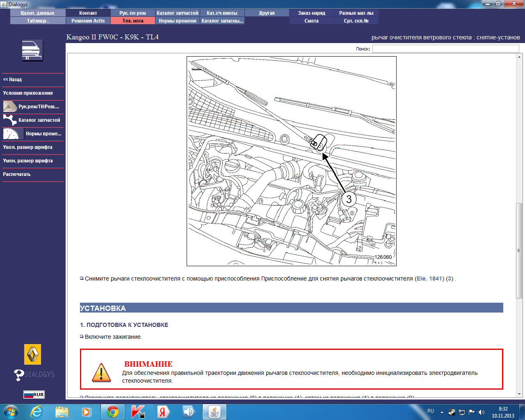525x420 pixels.
Task: Open Рук.рем/ТН/Реш. wrench sidebar item
Action: pyautogui.click(x=33, y=107)
